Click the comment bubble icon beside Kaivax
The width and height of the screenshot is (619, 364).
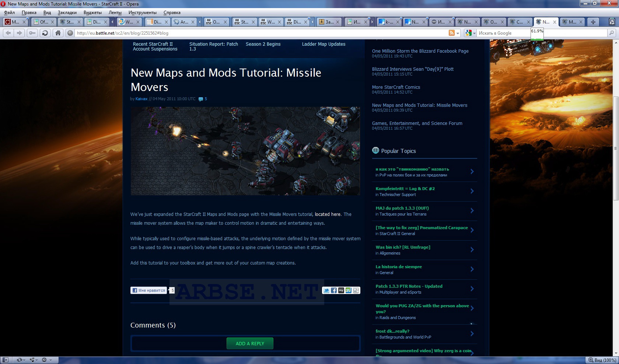[201, 99]
